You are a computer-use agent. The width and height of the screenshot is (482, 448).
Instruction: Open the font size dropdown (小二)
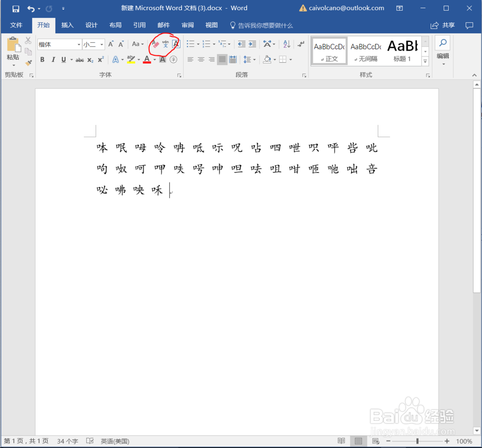click(x=101, y=44)
